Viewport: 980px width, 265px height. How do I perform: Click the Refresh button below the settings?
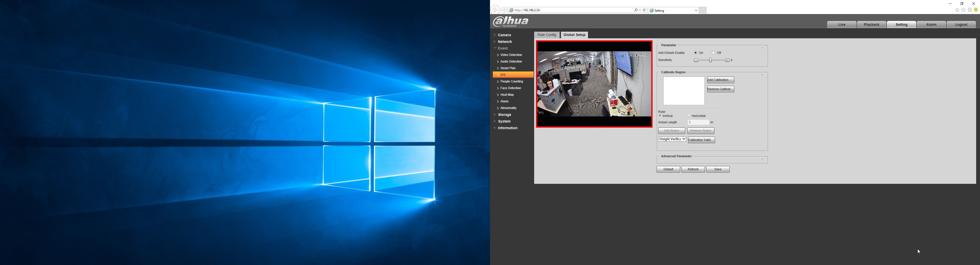tap(693, 170)
